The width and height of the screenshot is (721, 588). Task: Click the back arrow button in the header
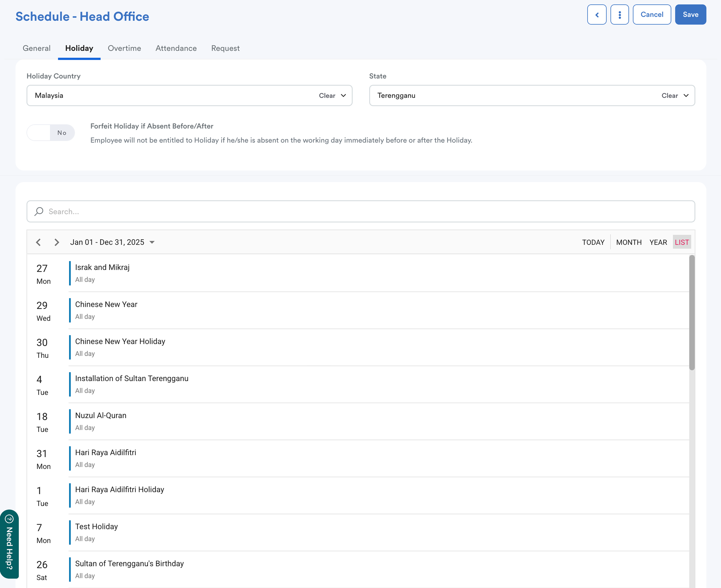pos(596,15)
